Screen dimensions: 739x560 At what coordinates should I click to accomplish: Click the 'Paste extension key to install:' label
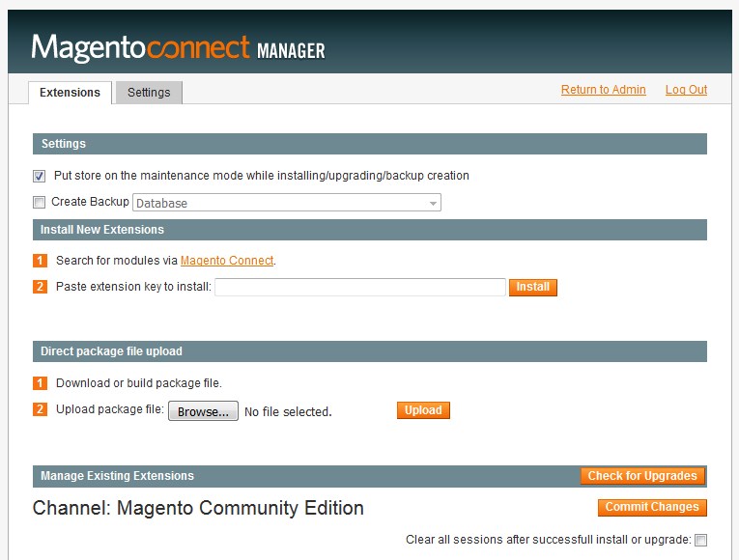tap(133, 287)
